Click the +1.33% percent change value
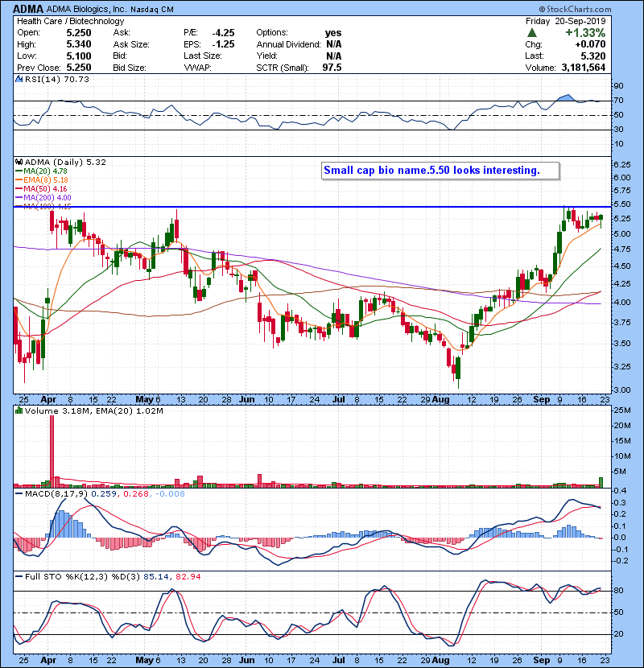Screen dimensions: 644x668 585,33
